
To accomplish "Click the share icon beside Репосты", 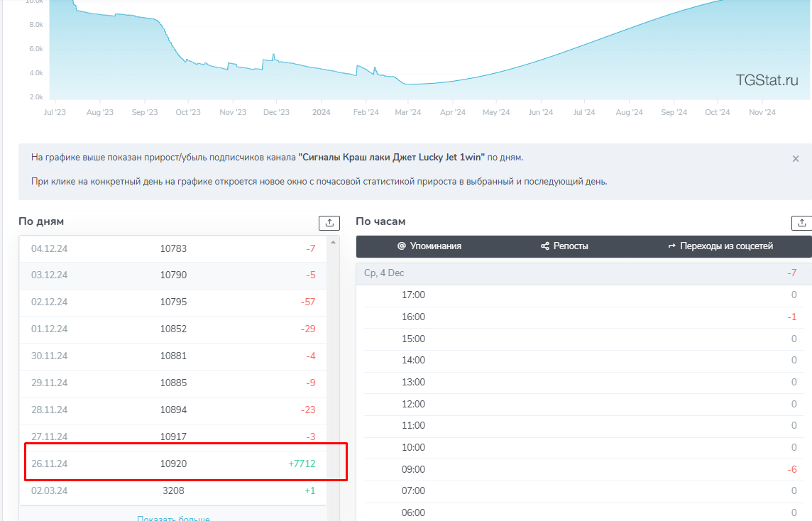I will point(545,246).
